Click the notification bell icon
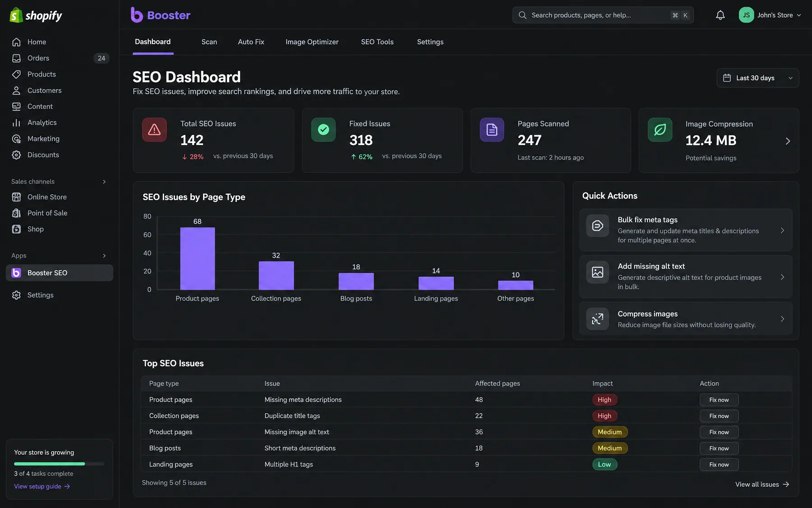The width and height of the screenshot is (812, 508). 720,15
